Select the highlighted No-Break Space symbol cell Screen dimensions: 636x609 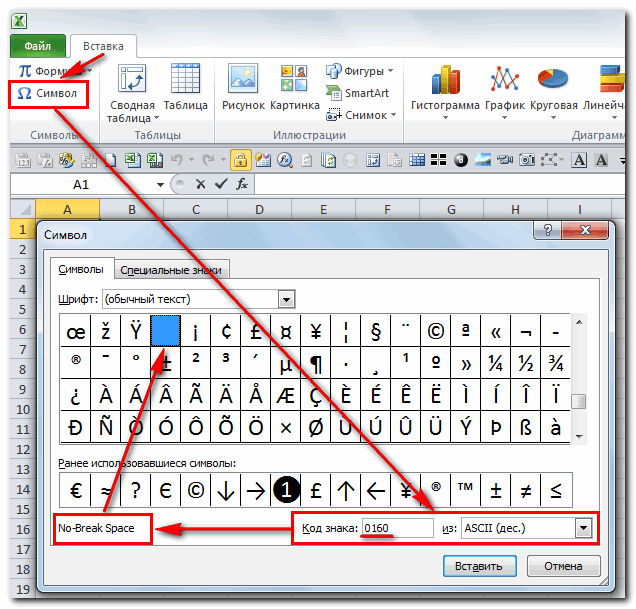point(165,331)
